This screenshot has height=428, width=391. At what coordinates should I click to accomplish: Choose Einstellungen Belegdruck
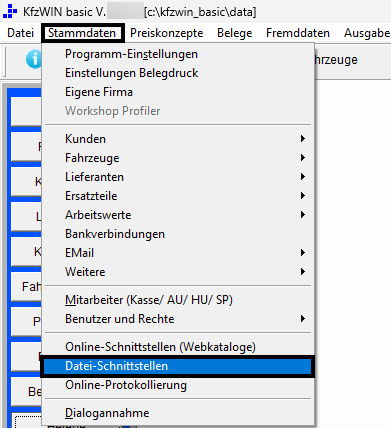click(178, 73)
